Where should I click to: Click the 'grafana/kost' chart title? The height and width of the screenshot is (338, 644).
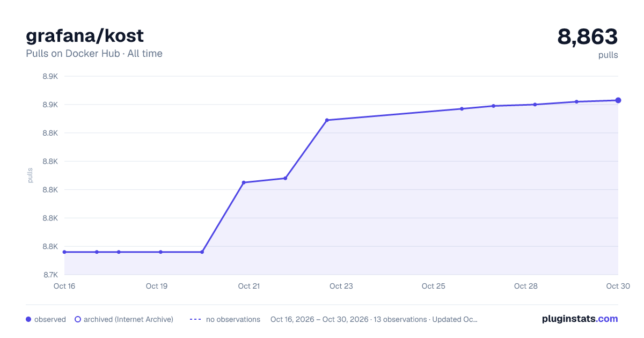pyautogui.click(x=85, y=35)
